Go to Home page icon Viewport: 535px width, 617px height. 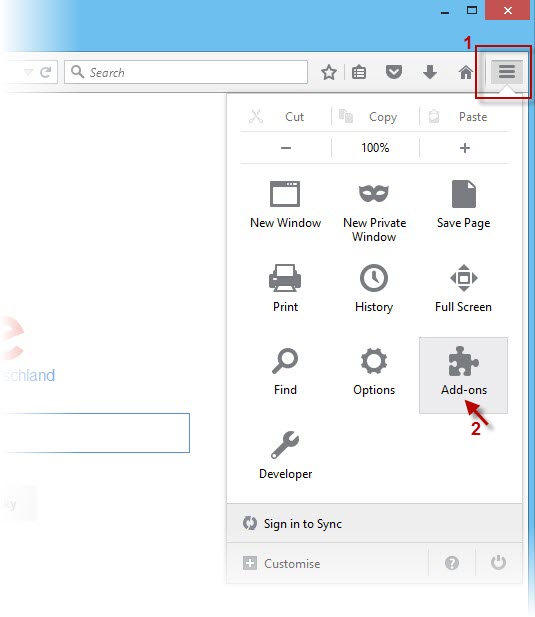466,72
